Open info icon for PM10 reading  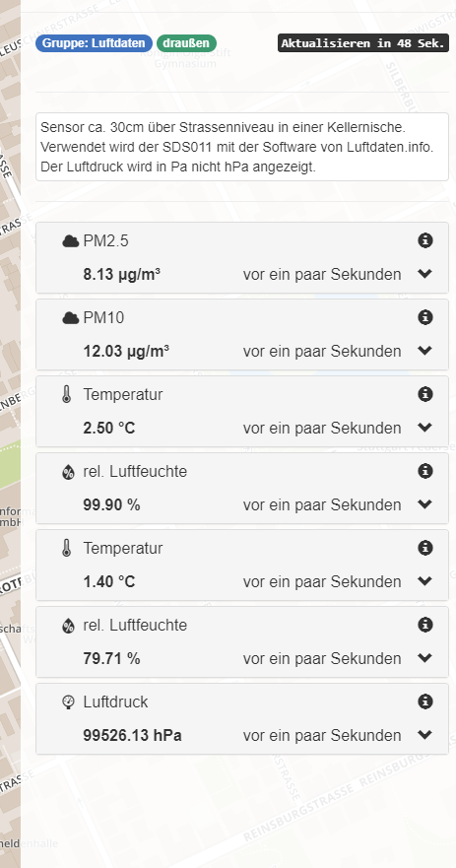425,317
